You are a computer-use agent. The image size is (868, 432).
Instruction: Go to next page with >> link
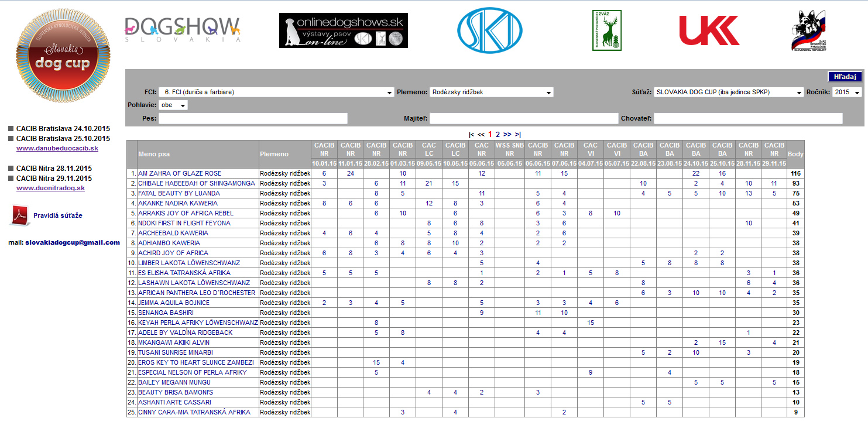tap(507, 134)
